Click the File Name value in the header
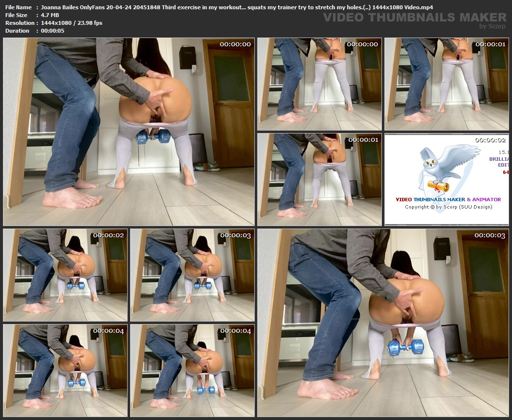The width and height of the screenshot is (512, 420). click(237, 7)
